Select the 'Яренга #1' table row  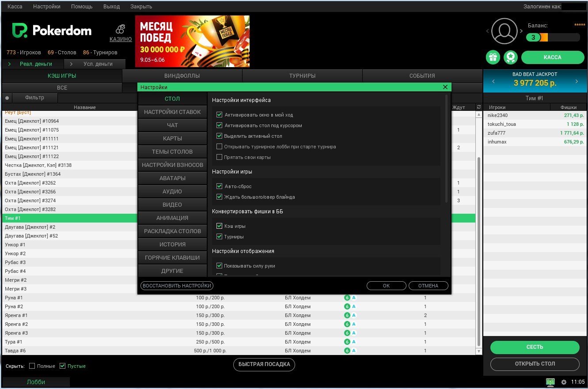tap(16, 315)
